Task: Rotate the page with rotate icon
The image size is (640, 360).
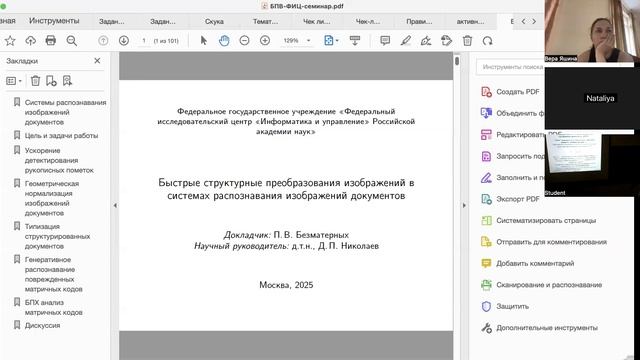Action: [x=487, y=40]
